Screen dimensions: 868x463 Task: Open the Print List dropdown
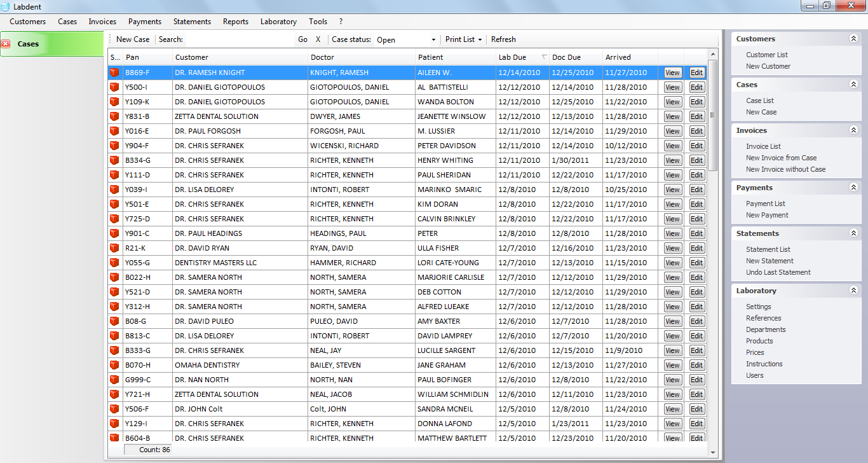click(463, 39)
